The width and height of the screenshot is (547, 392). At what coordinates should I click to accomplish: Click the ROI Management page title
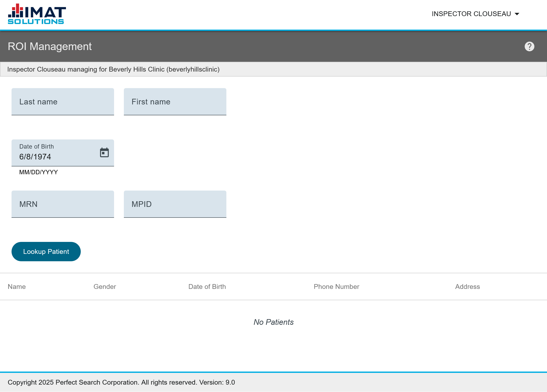click(50, 47)
